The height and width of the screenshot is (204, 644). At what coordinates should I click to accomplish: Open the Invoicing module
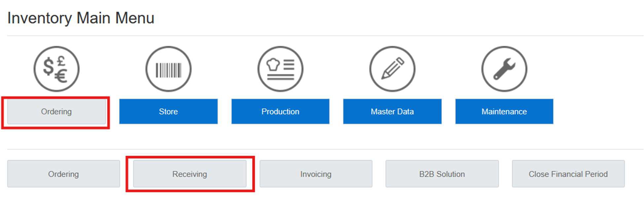tap(316, 174)
